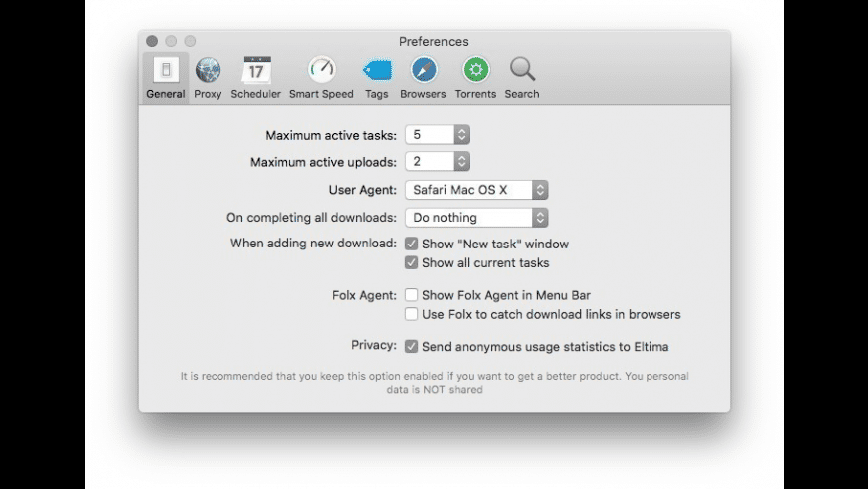Image resolution: width=868 pixels, height=489 pixels.
Task: Close the Preferences window
Action: [x=152, y=41]
